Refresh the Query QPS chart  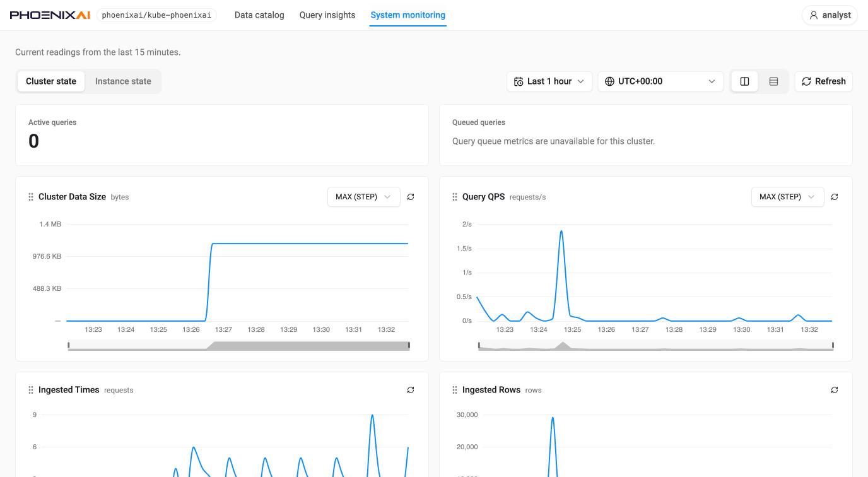(835, 197)
